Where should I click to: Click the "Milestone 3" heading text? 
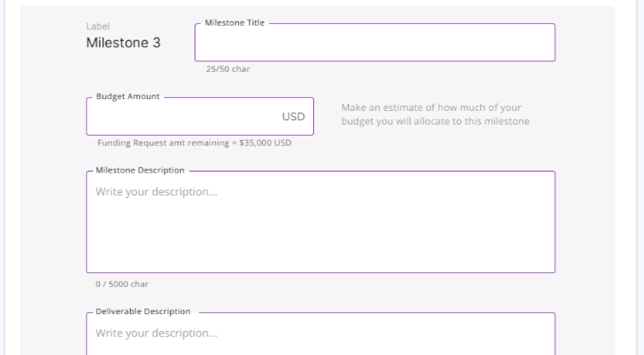point(123,43)
